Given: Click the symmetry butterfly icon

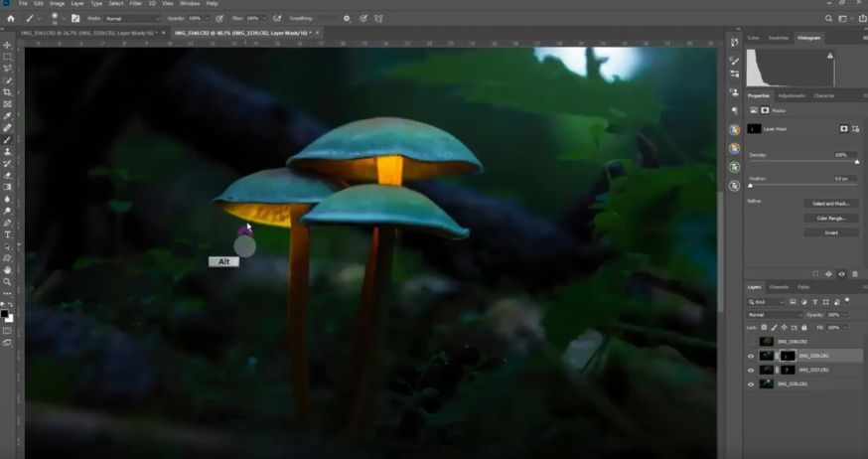Looking at the screenshot, I should point(378,18).
